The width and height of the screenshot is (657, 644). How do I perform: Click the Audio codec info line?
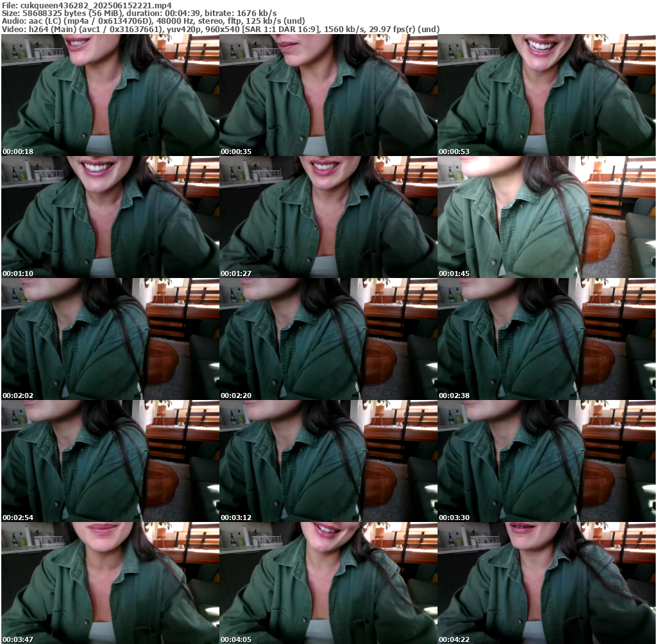click(x=153, y=21)
